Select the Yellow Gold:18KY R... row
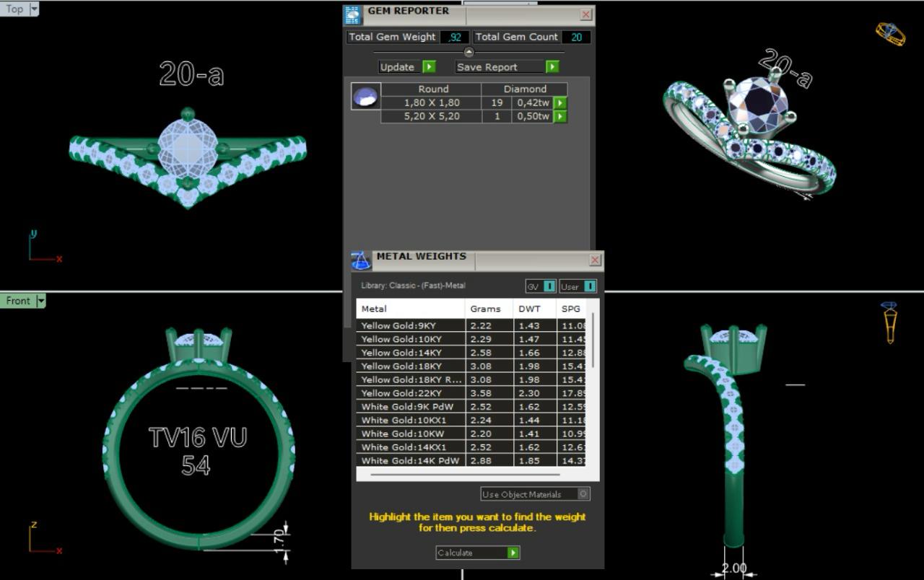924x580 pixels. point(471,379)
